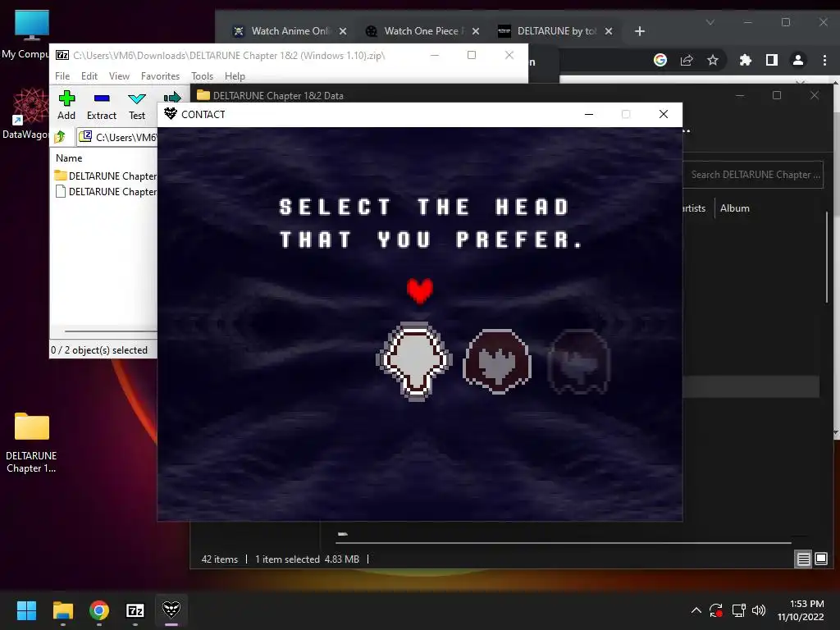Click the red heart cursor in the game
This screenshot has height=630, width=840.
pyautogui.click(x=419, y=291)
